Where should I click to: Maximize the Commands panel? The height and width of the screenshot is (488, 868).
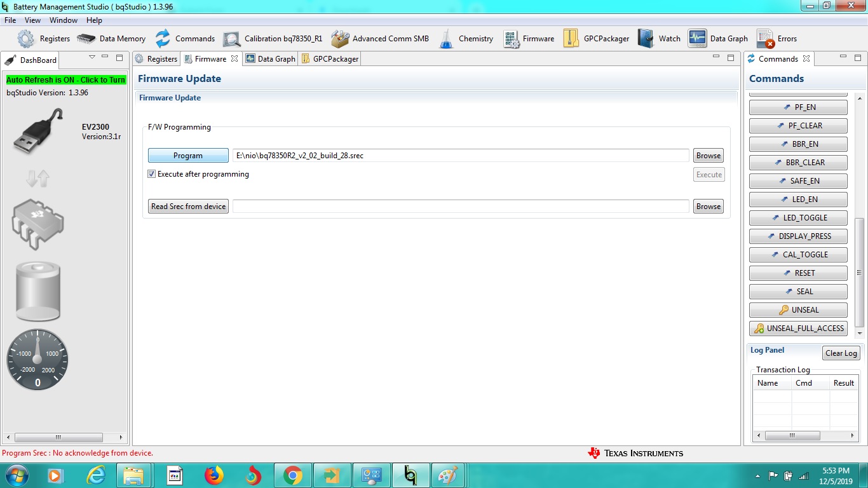click(858, 58)
